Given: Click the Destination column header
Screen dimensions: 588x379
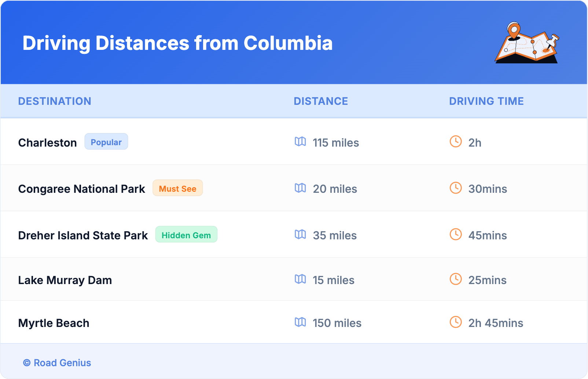Looking at the screenshot, I should 55,101.
